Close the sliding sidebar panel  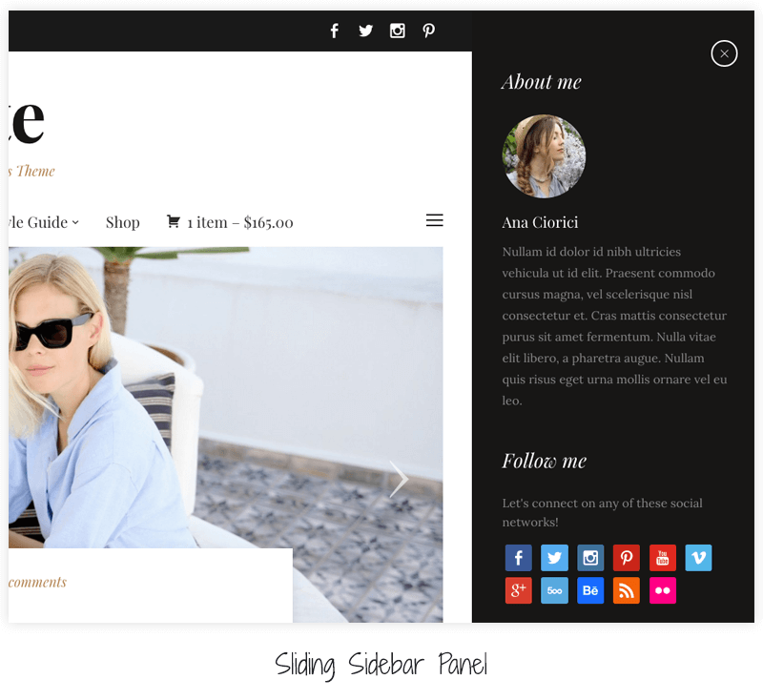coord(724,53)
